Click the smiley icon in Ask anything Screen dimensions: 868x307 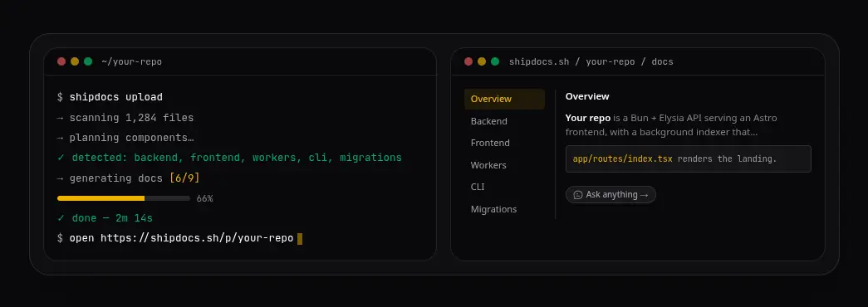click(578, 195)
